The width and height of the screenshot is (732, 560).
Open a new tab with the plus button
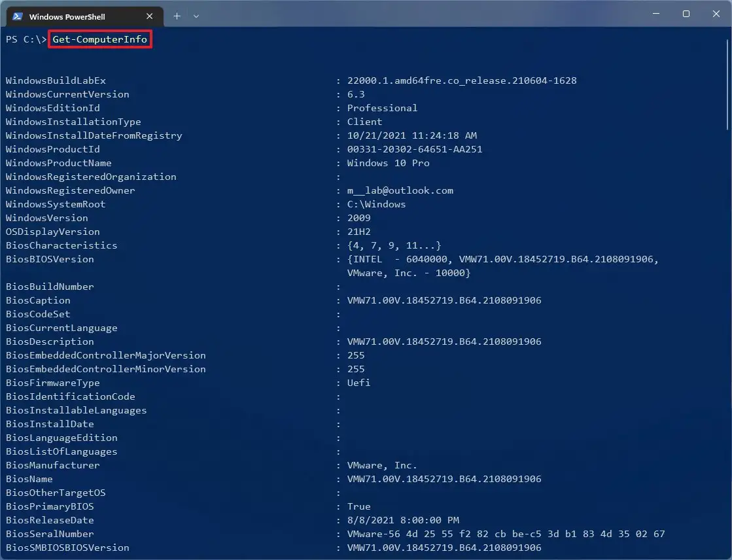177,16
